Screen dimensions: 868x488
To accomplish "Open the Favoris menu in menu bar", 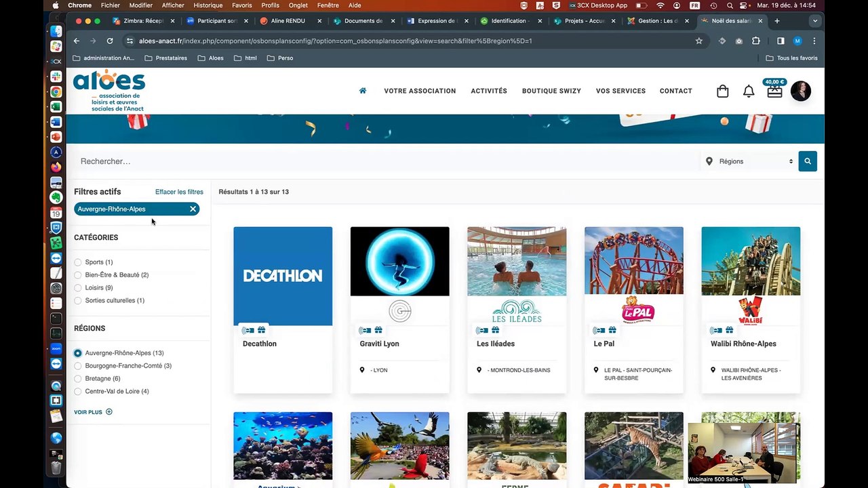I will coord(242,5).
